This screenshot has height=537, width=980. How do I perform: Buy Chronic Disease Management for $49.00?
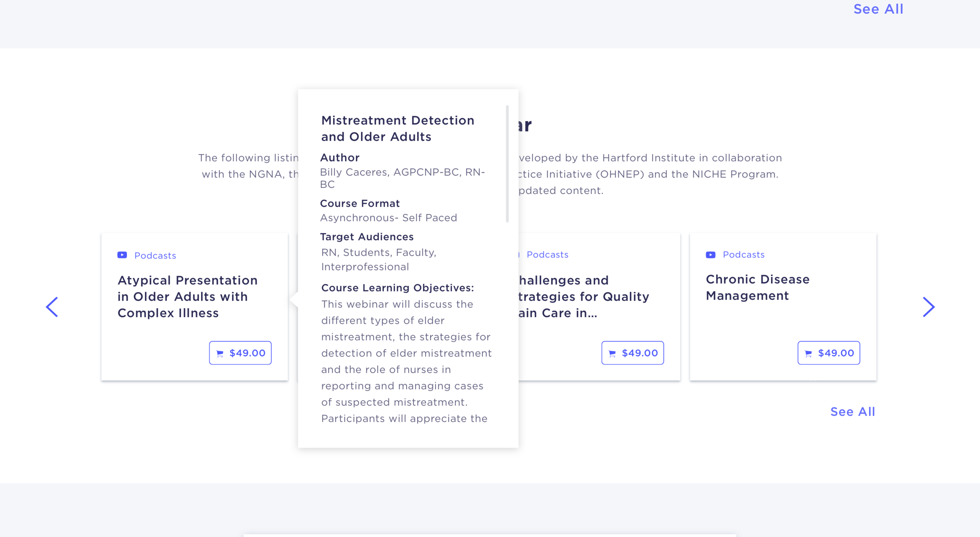coord(829,353)
